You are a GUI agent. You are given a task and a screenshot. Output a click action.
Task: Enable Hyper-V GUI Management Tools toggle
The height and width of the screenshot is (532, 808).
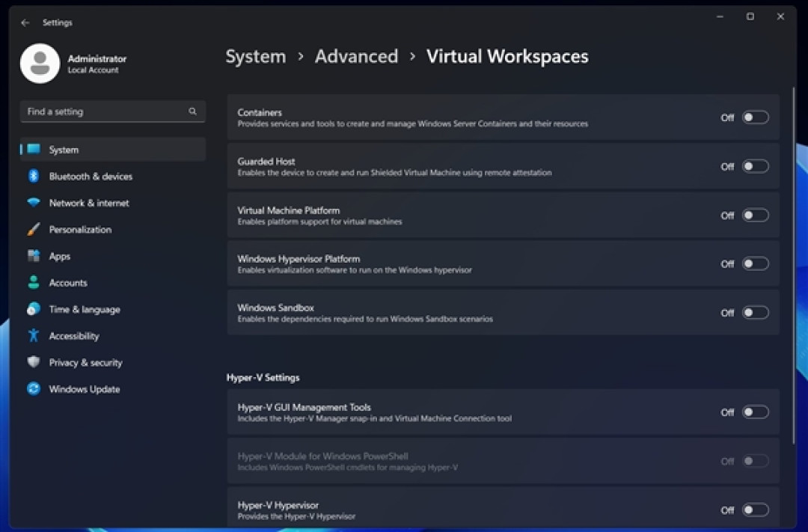point(756,412)
